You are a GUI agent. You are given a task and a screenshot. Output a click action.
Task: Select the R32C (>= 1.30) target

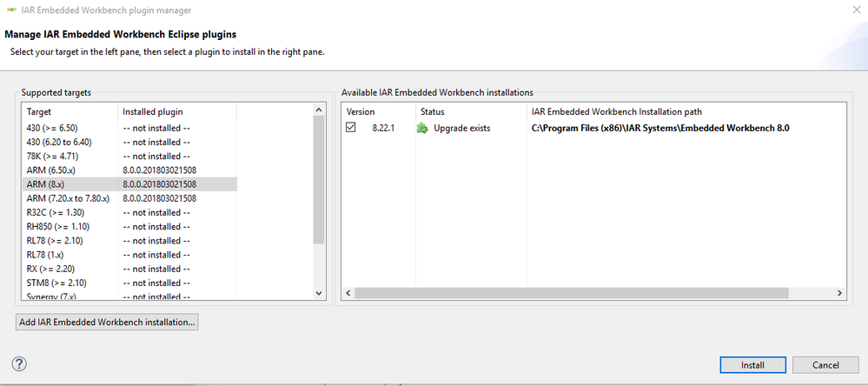tap(56, 213)
